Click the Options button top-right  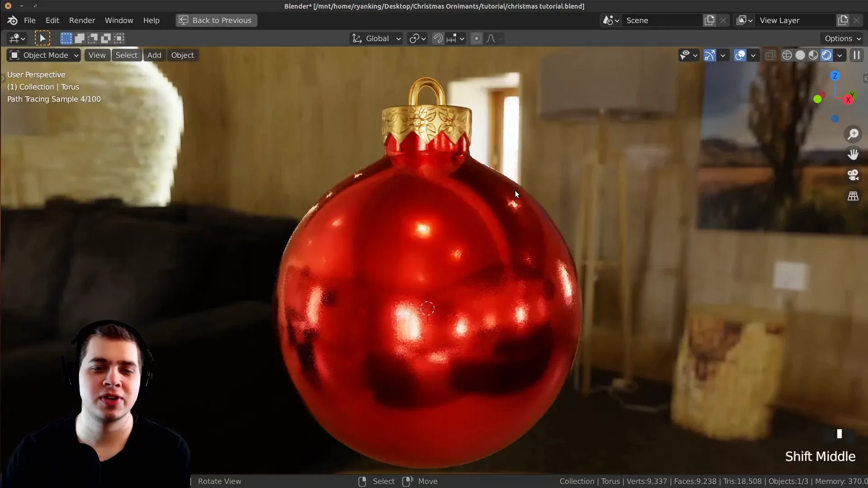(842, 38)
